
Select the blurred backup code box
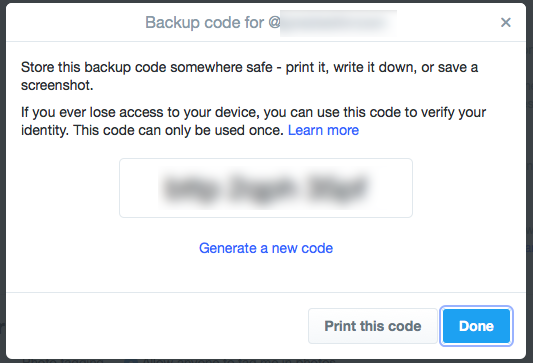click(x=266, y=188)
